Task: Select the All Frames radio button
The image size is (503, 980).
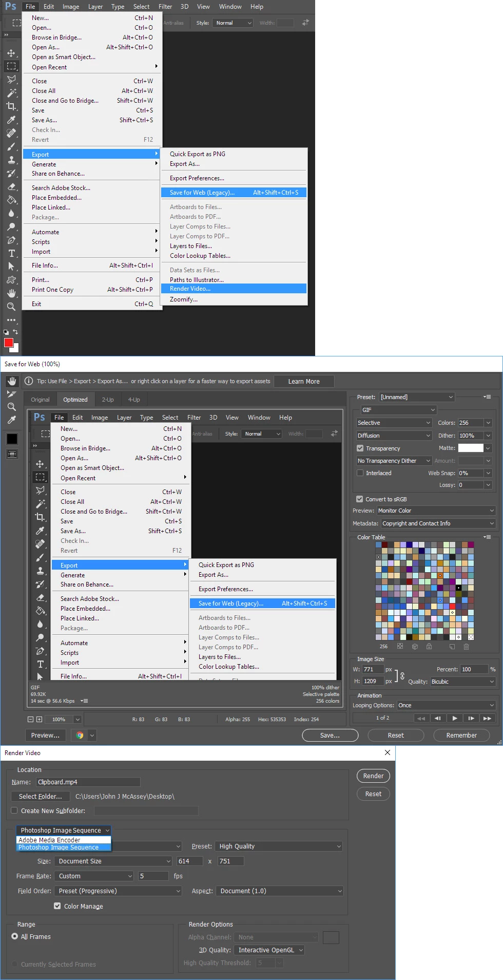Action: (14, 936)
